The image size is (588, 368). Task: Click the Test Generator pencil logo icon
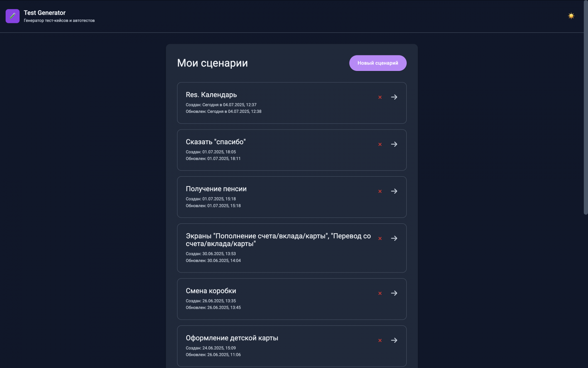(x=12, y=16)
